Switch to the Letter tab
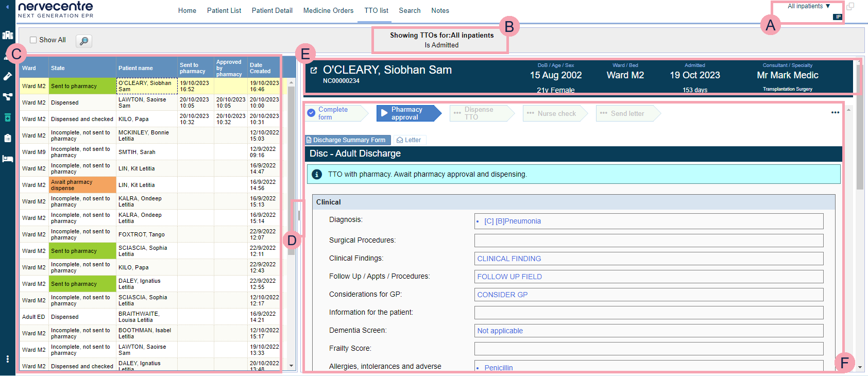Viewport: 868px width, 376px height. (409, 140)
